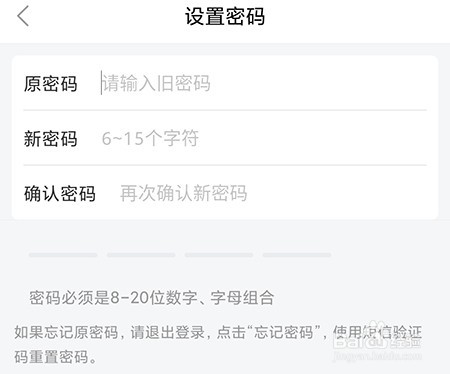The height and width of the screenshot is (374, 450).
Task: Click the fourth password strength bar segment
Action: [x=297, y=255]
